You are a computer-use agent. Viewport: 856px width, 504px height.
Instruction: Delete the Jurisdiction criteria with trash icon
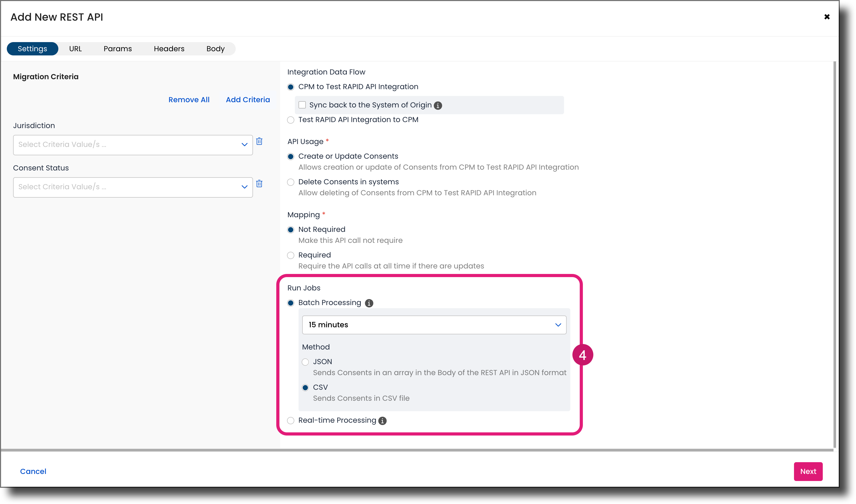point(259,141)
